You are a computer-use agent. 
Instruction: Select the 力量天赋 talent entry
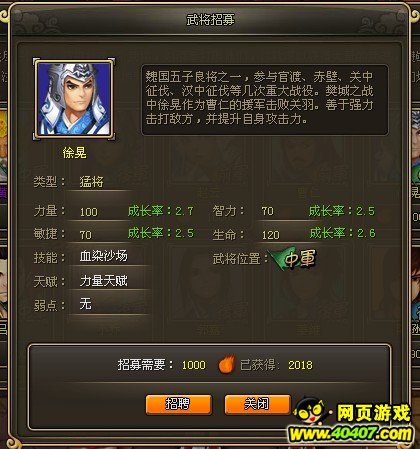[x=103, y=281]
